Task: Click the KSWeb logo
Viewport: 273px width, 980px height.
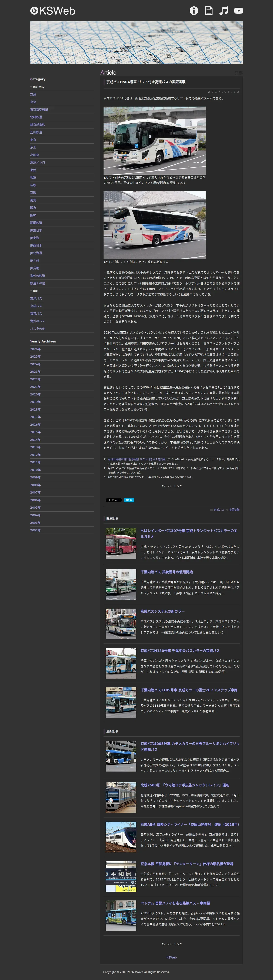Action: point(53,11)
